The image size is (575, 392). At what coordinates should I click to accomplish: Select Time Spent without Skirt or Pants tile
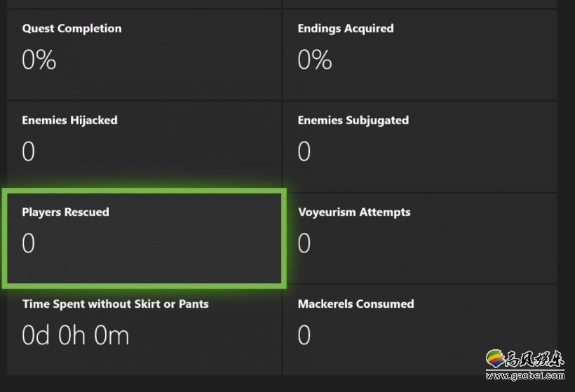144,330
